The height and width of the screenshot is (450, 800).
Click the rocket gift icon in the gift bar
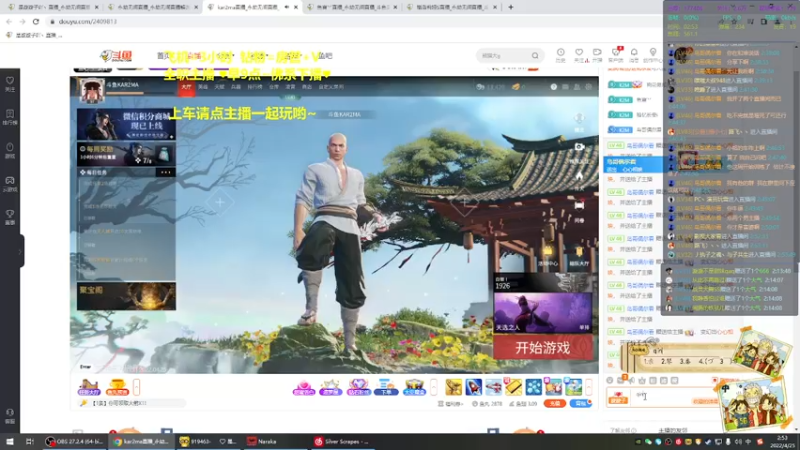coord(473,387)
